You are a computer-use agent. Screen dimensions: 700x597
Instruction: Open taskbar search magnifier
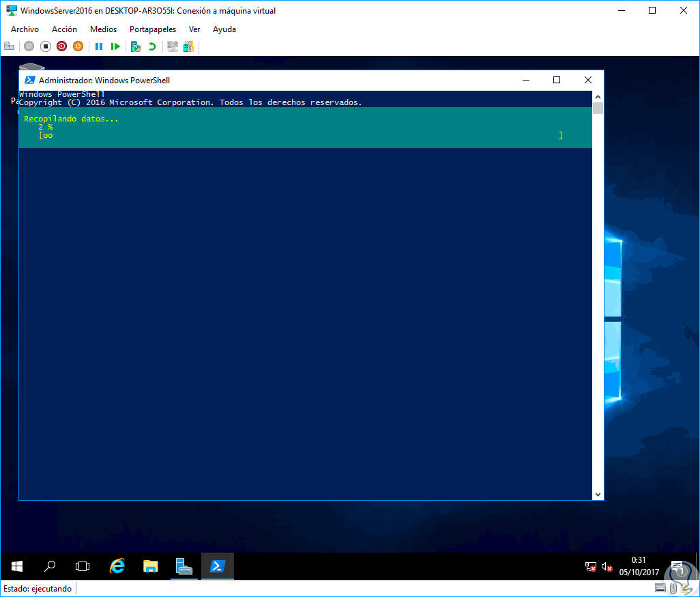click(50, 566)
